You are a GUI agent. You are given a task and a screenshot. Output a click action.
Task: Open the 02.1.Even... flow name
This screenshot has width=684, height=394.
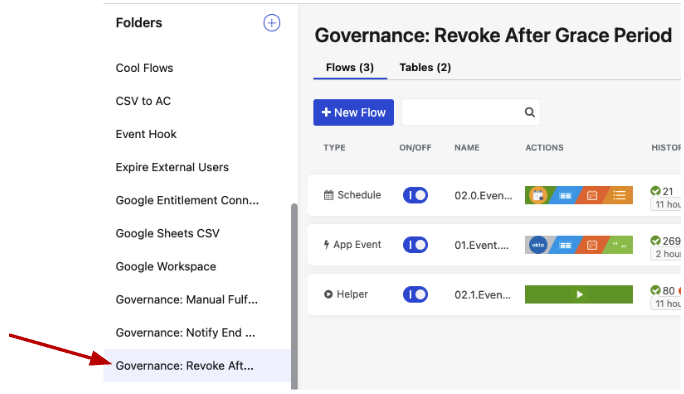click(482, 295)
